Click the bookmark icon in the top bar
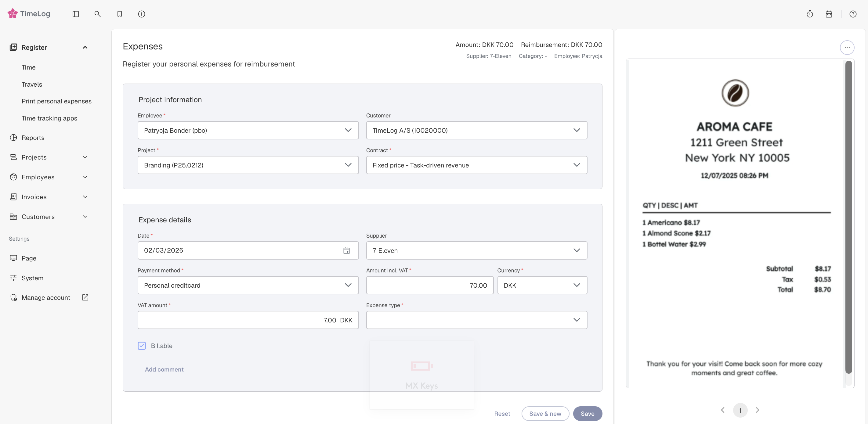868x424 pixels. [120, 14]
